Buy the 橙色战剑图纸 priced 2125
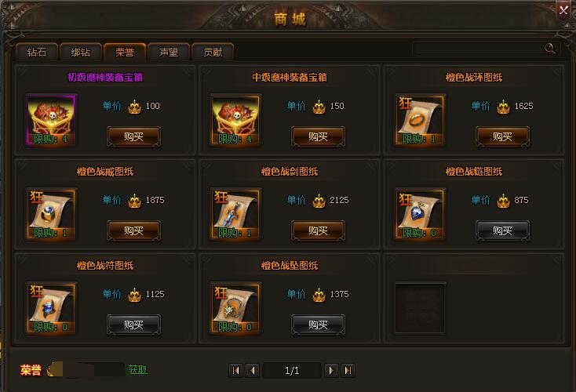Screen dimensions: 576x392 point(318,230)
